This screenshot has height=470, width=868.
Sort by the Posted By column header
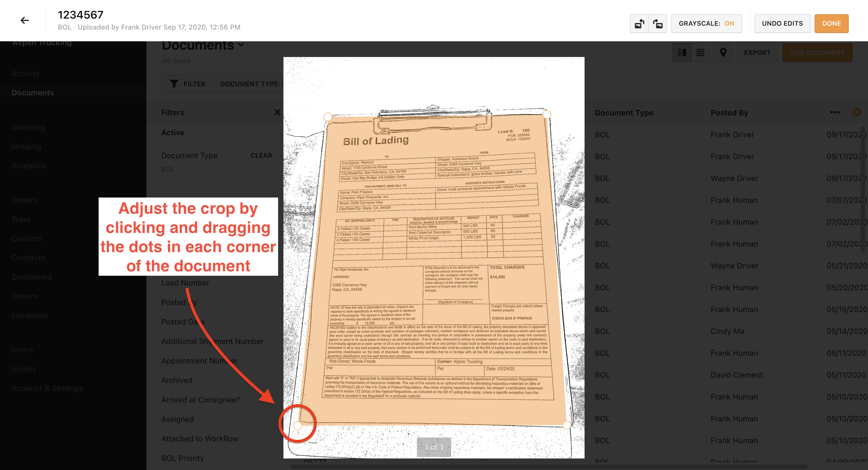(x=729, y=113)
